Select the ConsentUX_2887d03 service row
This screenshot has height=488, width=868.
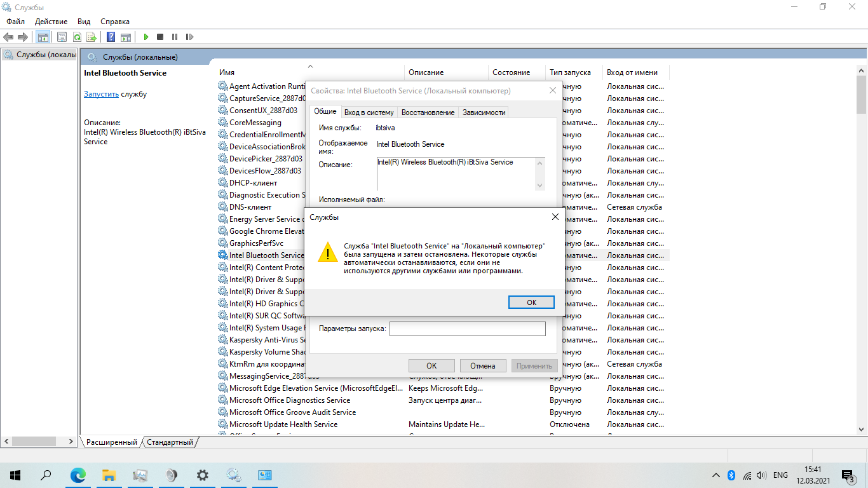pos(444,111)
